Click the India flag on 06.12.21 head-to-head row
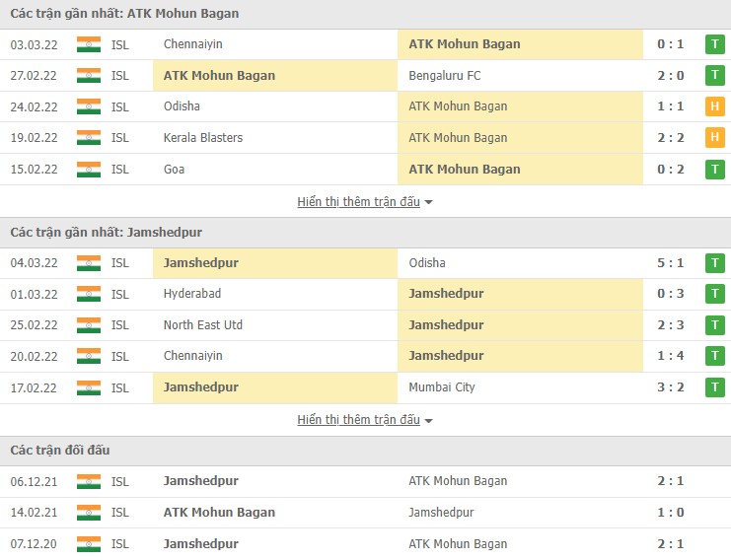The width and height of the screenshot is (731, 560). 89,481
